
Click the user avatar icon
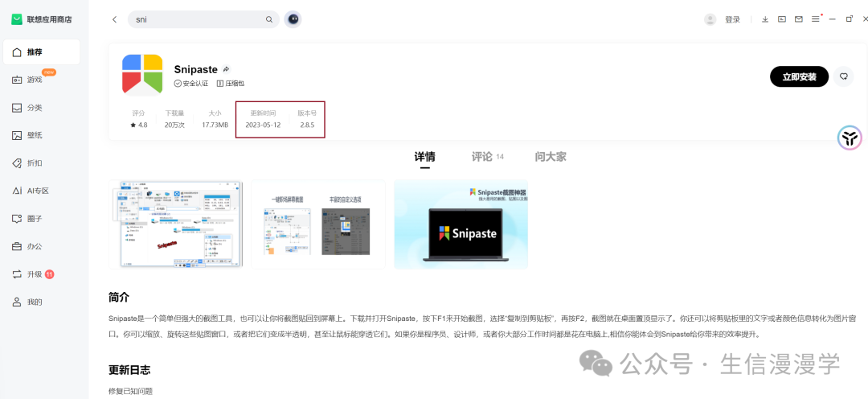pos(710,19)
